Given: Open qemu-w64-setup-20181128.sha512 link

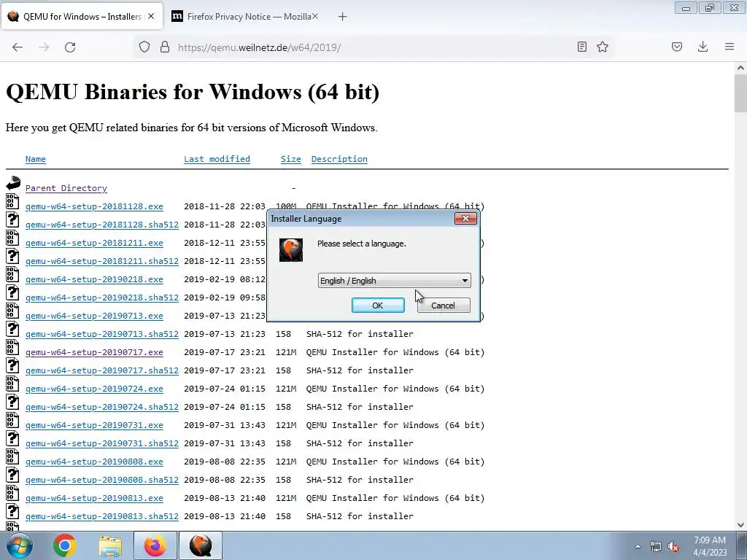Looking at the screenshot, I should click(102, 225).
